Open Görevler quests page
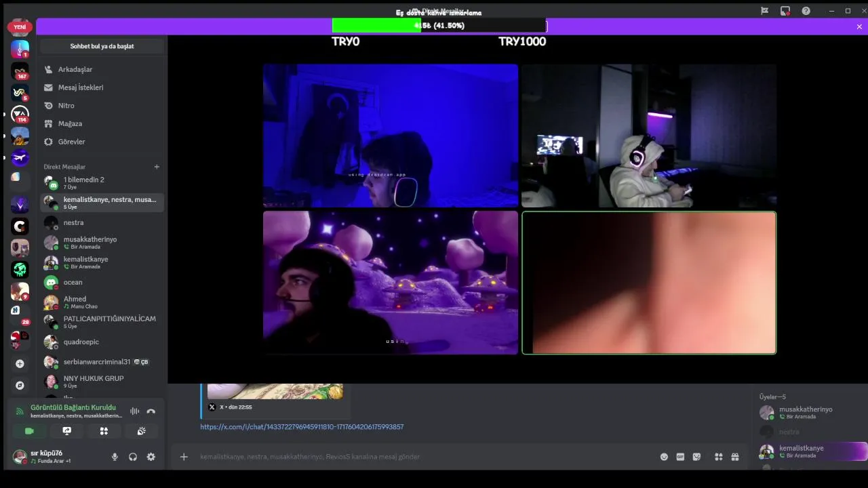This screenshot has height=488, width=868. pos(102,142)
